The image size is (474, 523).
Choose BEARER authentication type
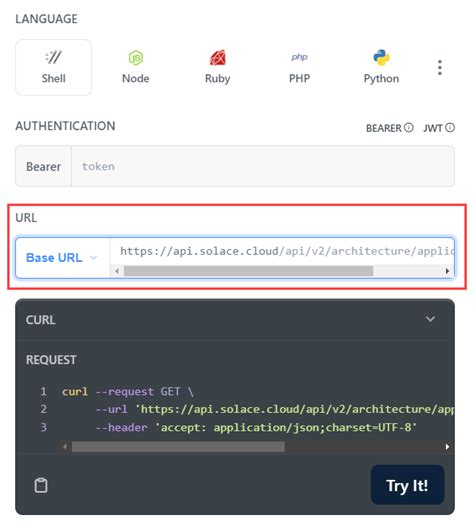point(384,128)
